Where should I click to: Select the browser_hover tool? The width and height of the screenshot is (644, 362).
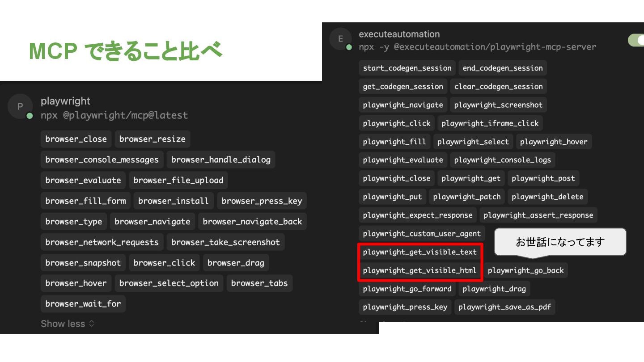(x=76, y=283)
